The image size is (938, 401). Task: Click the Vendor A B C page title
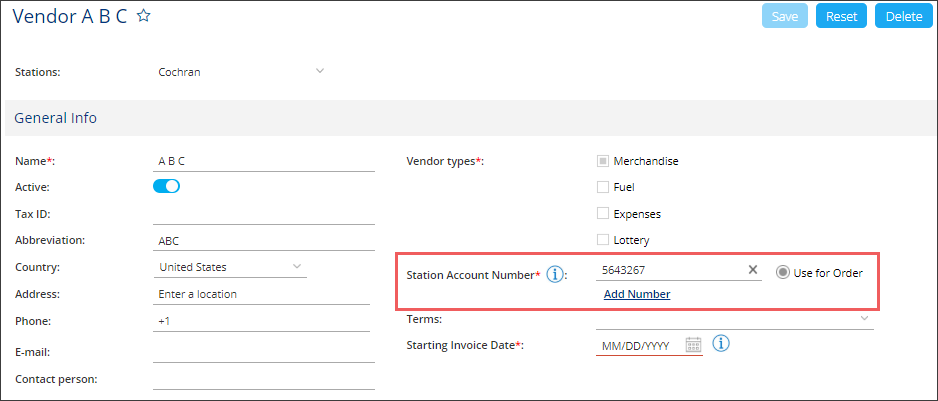(x=70, y=16)
